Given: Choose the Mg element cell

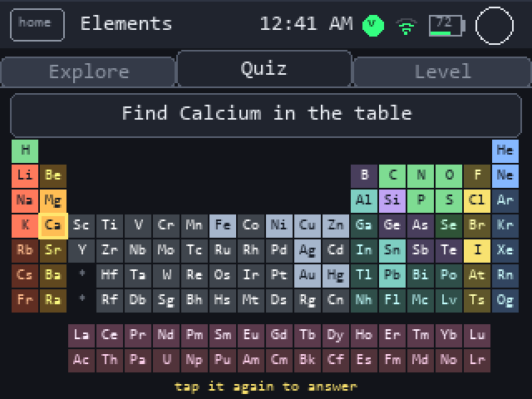Looking at the screenshot, I should [53, 201].
